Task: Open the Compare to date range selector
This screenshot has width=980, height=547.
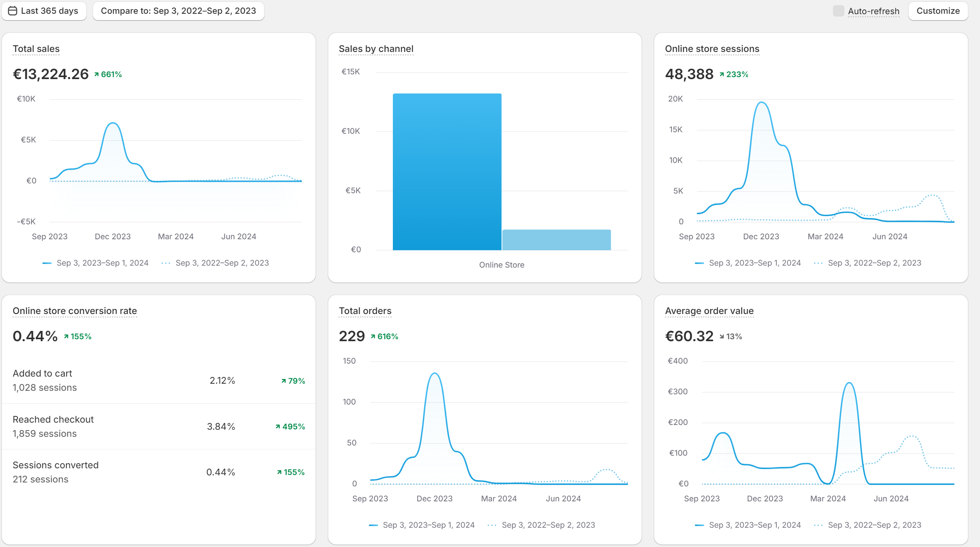Action: [x=178, y=11]
